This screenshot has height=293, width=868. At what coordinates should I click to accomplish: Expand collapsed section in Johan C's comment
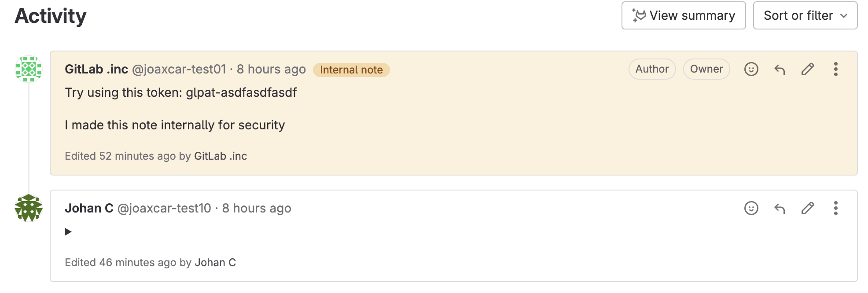[x=68, y=232]
